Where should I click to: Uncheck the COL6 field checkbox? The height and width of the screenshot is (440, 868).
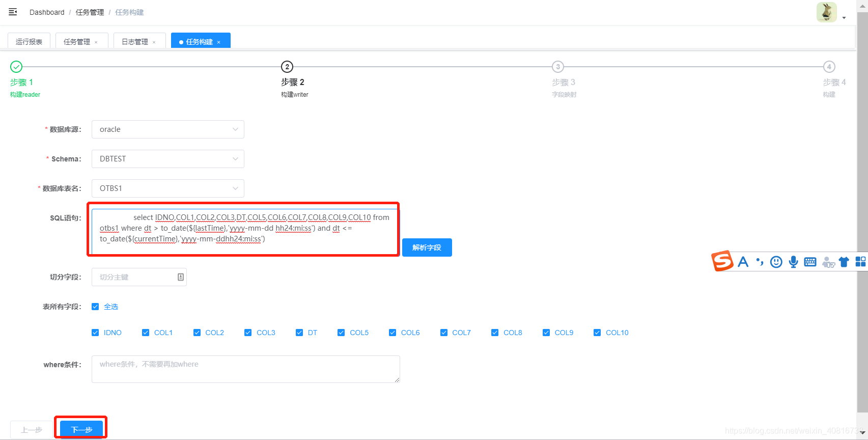click(393, 333)
